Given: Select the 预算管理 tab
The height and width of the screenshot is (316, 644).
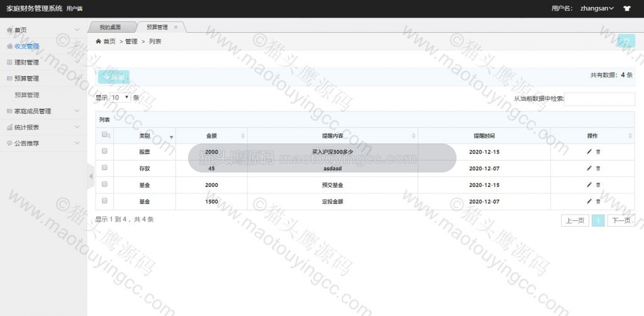Looking at the screenshot, I should coord(157,27).
